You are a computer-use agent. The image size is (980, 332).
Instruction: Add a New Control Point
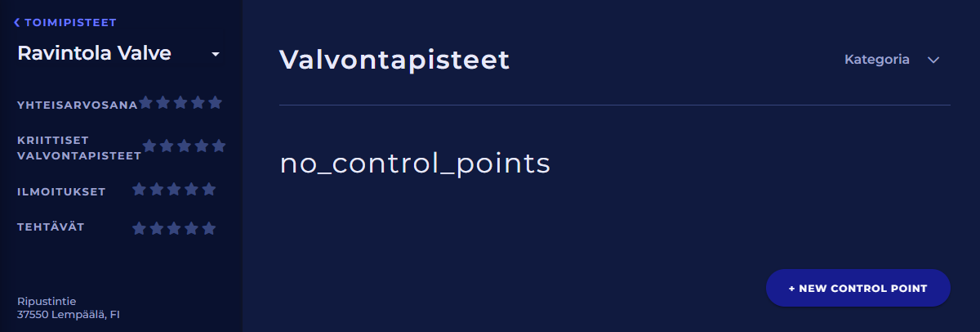[857, 289]
